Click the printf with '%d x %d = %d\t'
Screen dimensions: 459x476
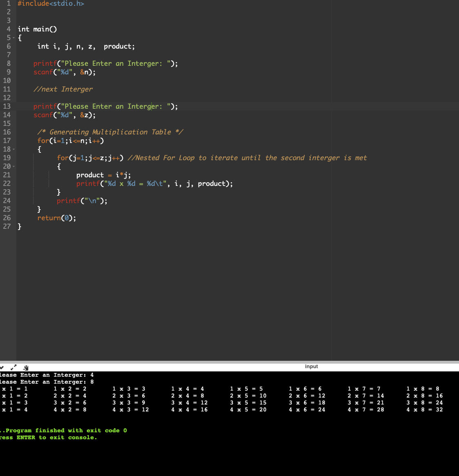(x=154, y=184)
